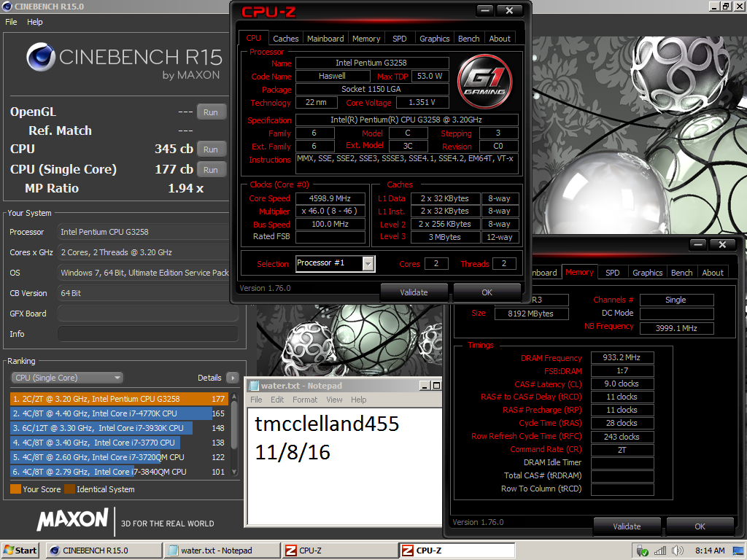Switch to Graphics tab in front CPU-Z
This screenshot has width=747, height=560.
pyautogui.click(x=435, y=39)
